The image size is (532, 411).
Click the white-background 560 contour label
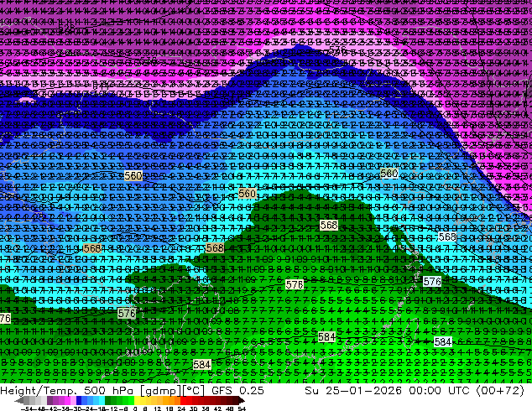[x=389, y=174]
